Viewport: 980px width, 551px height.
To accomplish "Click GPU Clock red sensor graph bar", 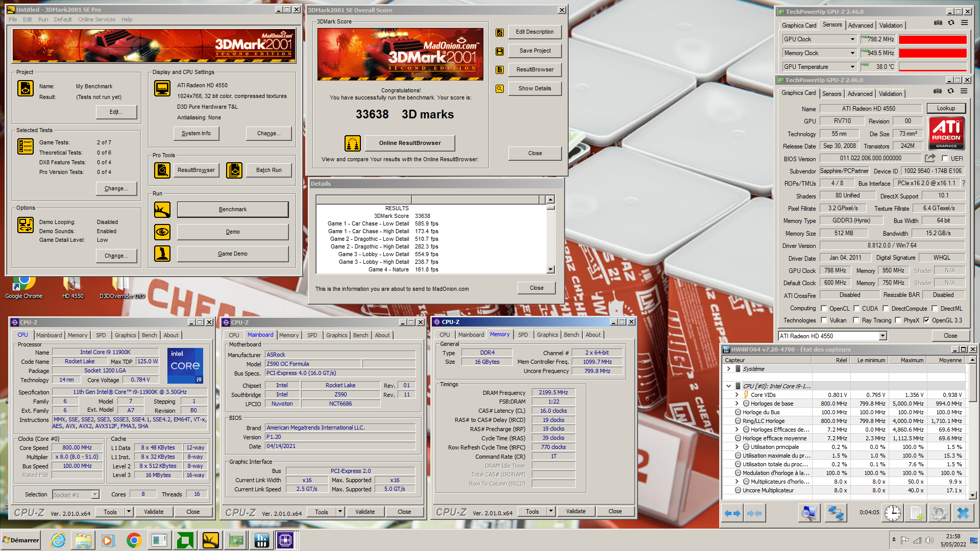I will click(x=933, y=39).
